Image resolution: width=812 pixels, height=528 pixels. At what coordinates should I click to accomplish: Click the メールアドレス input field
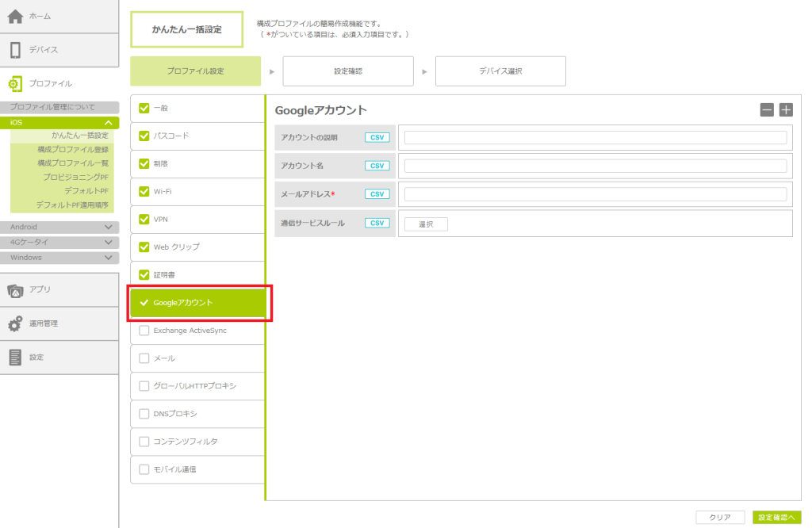(x=596, y=194)
